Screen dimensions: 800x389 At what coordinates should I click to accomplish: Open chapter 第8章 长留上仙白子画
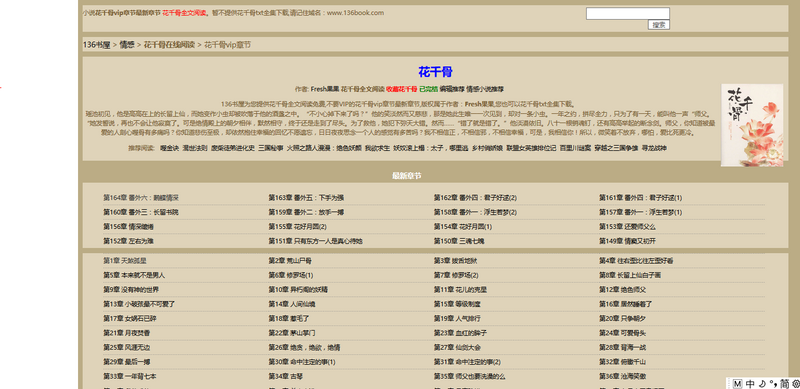[630, 275]
